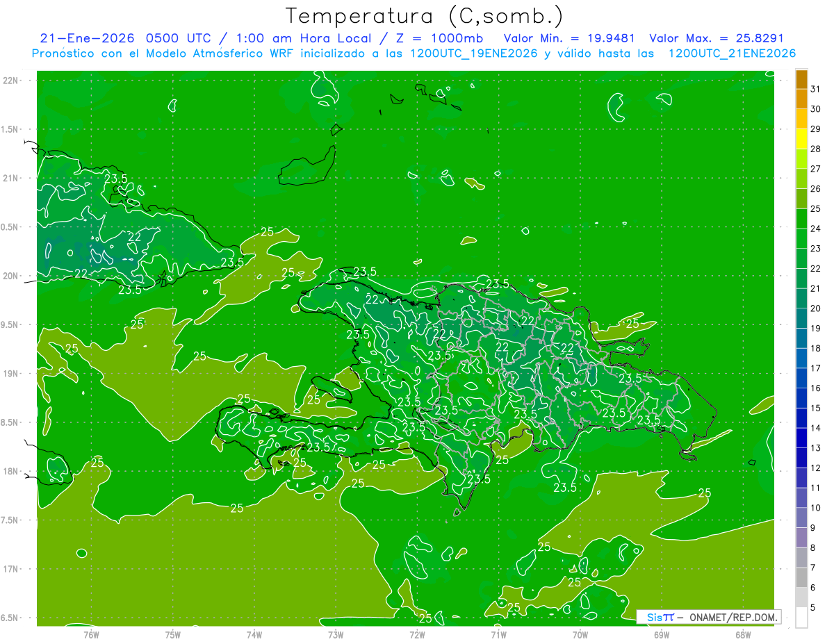The height and width of the screenshot is (644, 834).
Task: Select the "Z = 1000mb" level text
Action: pos(439,38)
